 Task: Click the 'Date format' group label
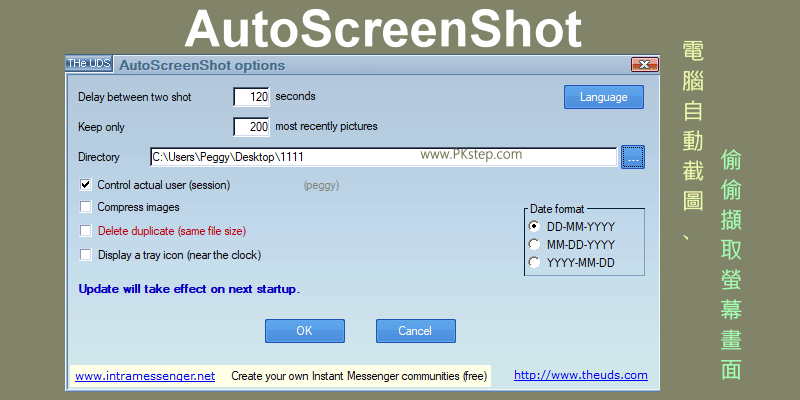(557, 209)
